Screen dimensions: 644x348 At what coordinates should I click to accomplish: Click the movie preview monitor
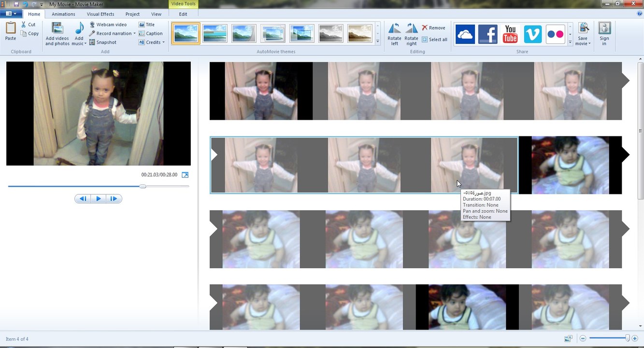coord(99,114)
